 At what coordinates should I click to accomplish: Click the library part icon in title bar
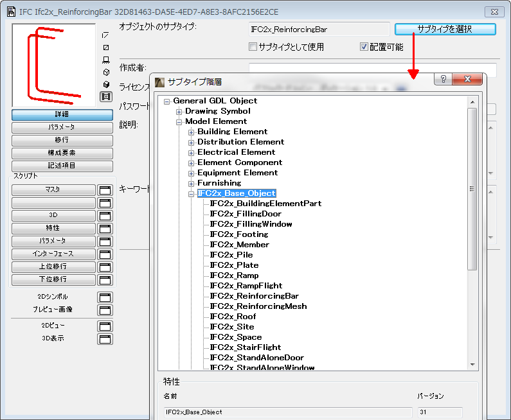click(x=11, y=12)
